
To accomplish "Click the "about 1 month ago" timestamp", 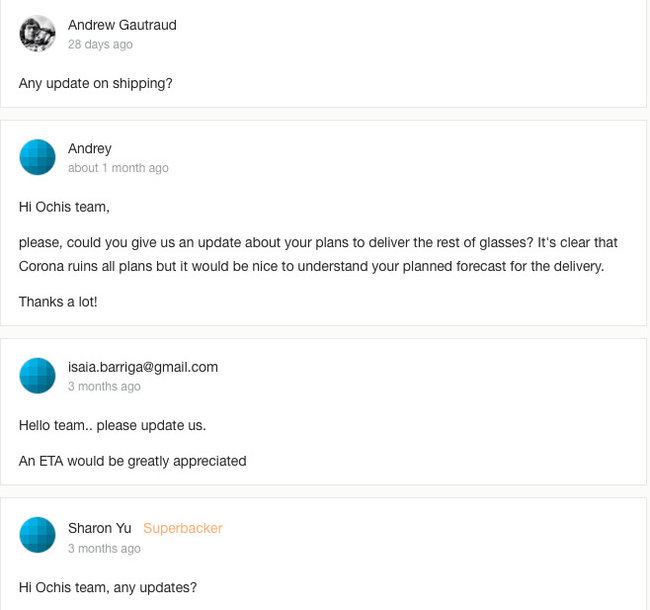I will pos(118,168).
